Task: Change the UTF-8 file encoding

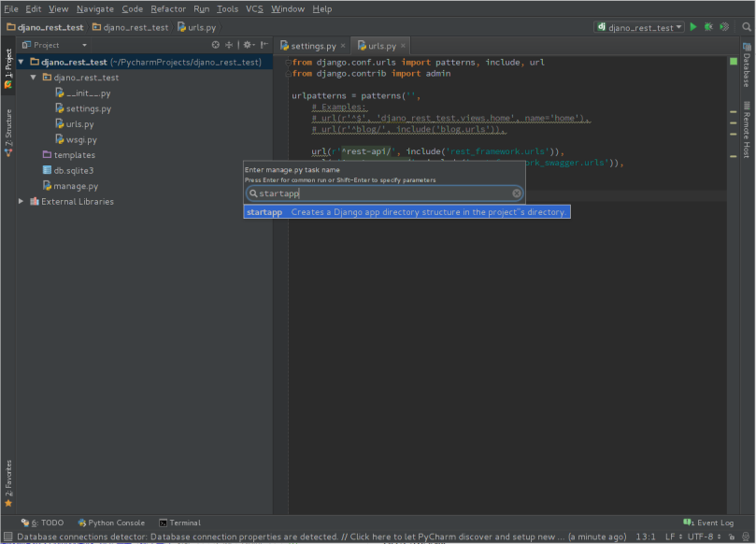Action: pyautogui.click(x=705, y=537)
